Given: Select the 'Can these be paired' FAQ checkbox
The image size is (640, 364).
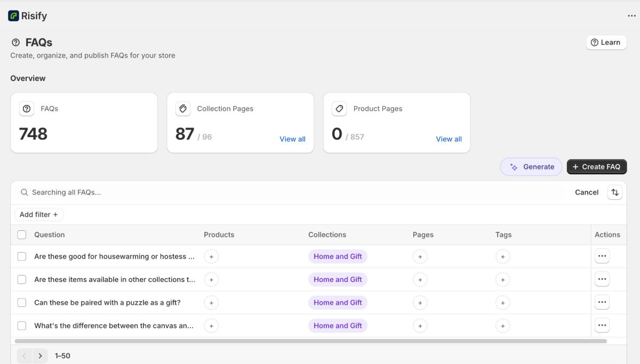Looking at the screenshot, I should pos(22,303).
